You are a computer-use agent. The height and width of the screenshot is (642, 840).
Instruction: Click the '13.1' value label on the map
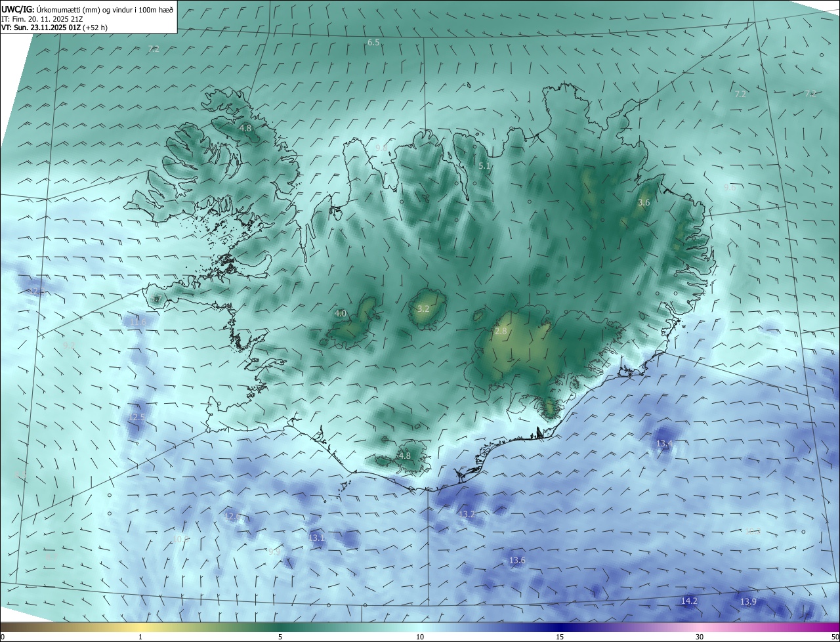[x=316, y=538]
